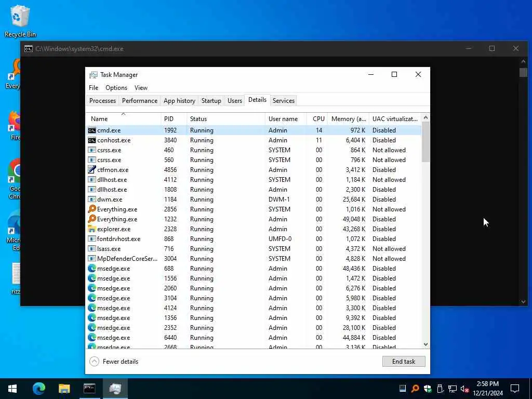Click the Everything search tray icon

pyautogui.click(x=415, y=389)
